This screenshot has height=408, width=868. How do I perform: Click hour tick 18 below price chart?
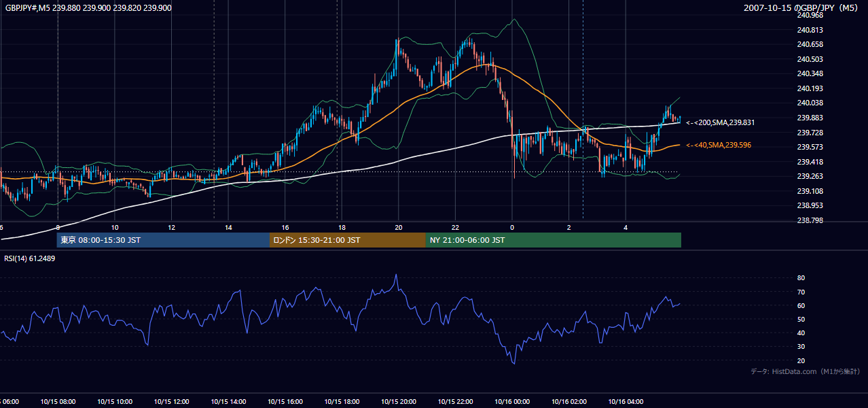(342, 228)
